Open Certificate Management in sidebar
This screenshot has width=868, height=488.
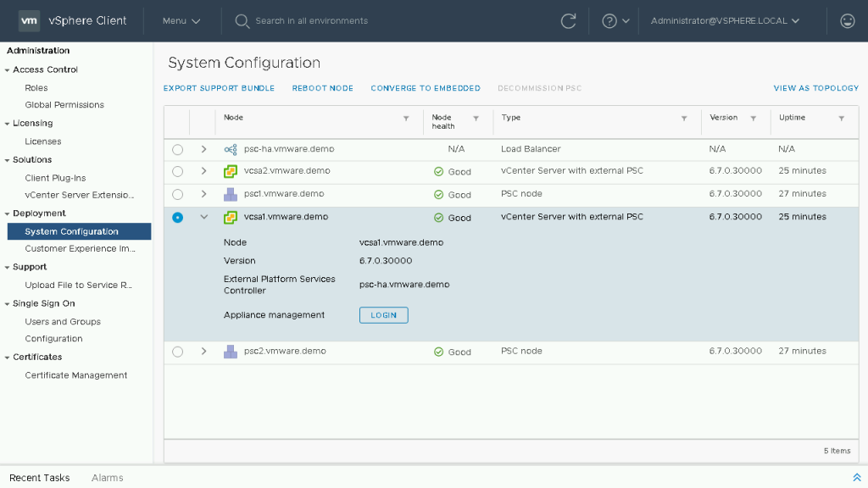pos(75,375)
